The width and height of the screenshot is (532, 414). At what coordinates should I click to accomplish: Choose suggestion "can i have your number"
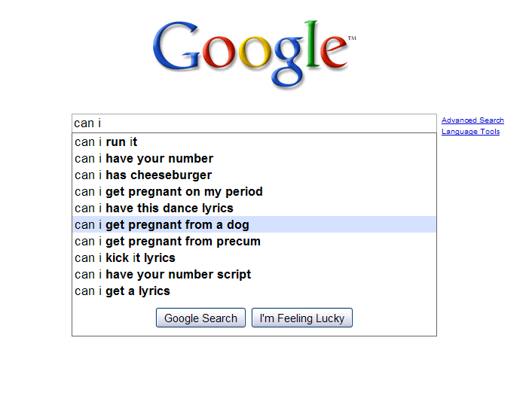[x=144, y=159]
